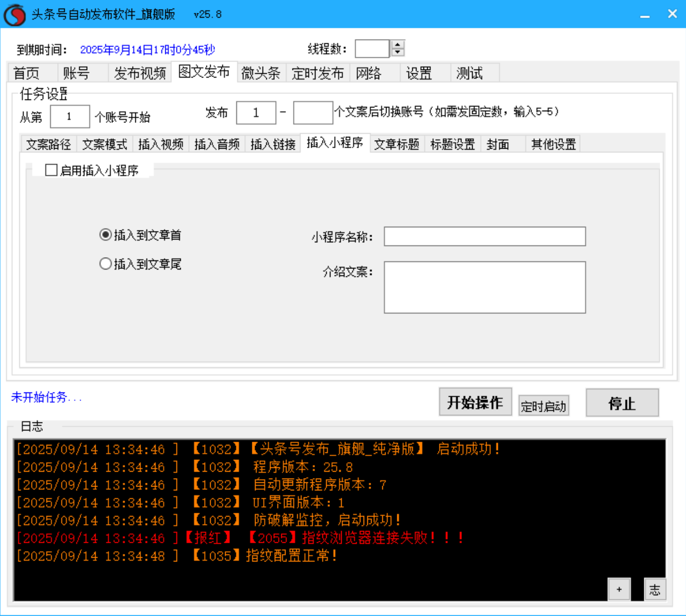The image size is (686, 616).
Task: Click inside the 小程序名称 input field
Action: click(x=484, y=236)
